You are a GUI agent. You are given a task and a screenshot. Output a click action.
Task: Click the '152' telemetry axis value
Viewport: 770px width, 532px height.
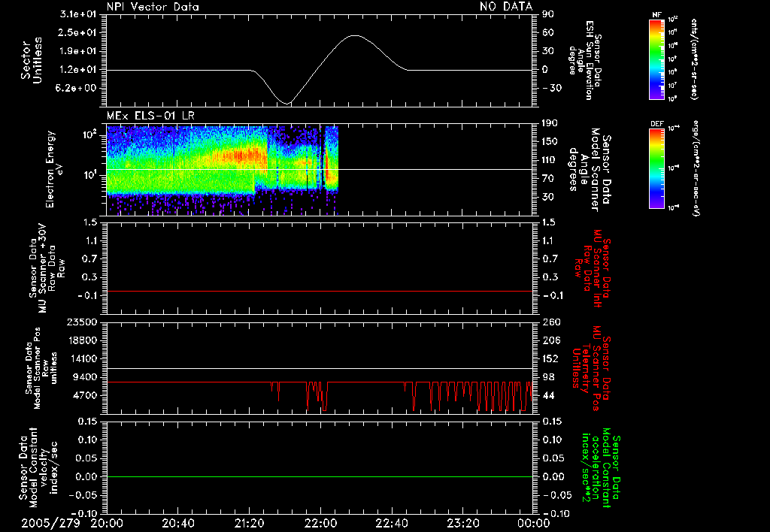pyautogui.click(x=551, y=358)
